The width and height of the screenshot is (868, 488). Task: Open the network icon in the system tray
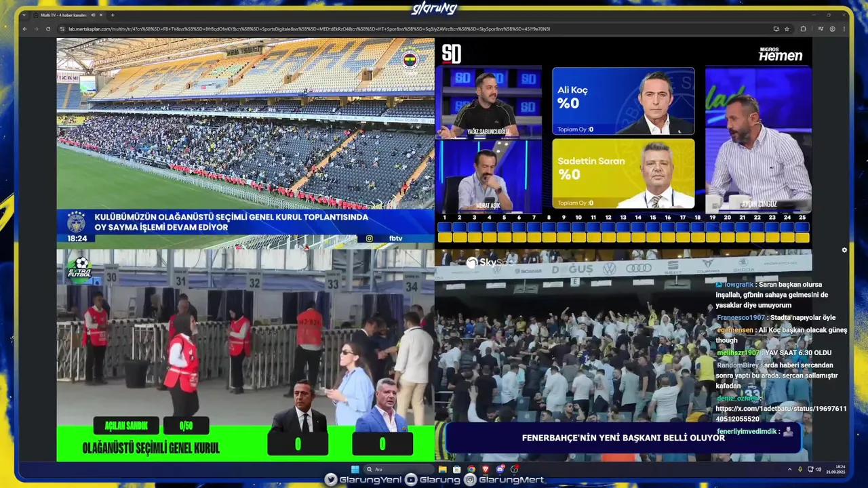[x=810, y=469]
